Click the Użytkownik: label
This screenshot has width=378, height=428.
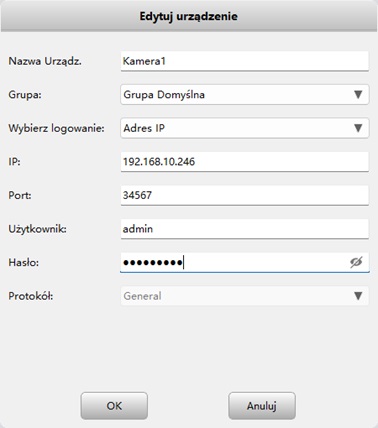click(37, 229)
